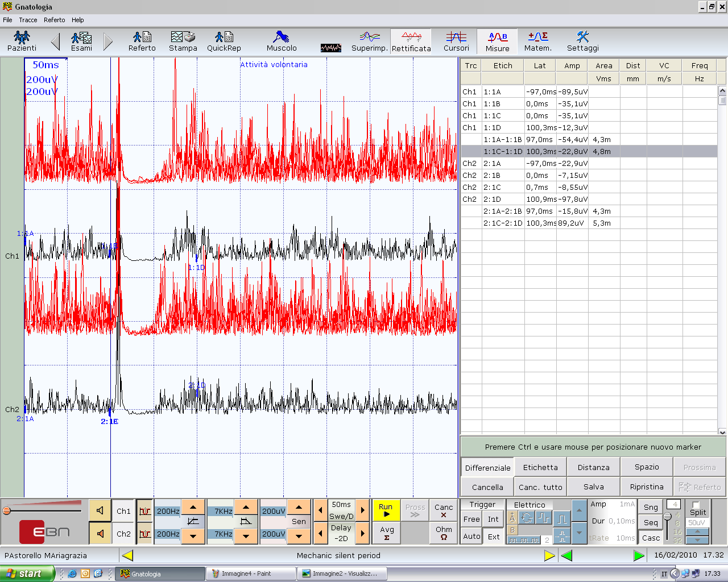Click the raw signal waveform icon
728x582 pixels.
(331, 48)
